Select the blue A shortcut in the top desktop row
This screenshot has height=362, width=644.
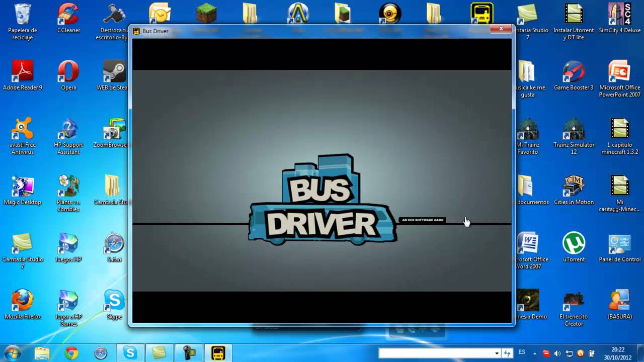pyautogui.click(x=298, y=13)
